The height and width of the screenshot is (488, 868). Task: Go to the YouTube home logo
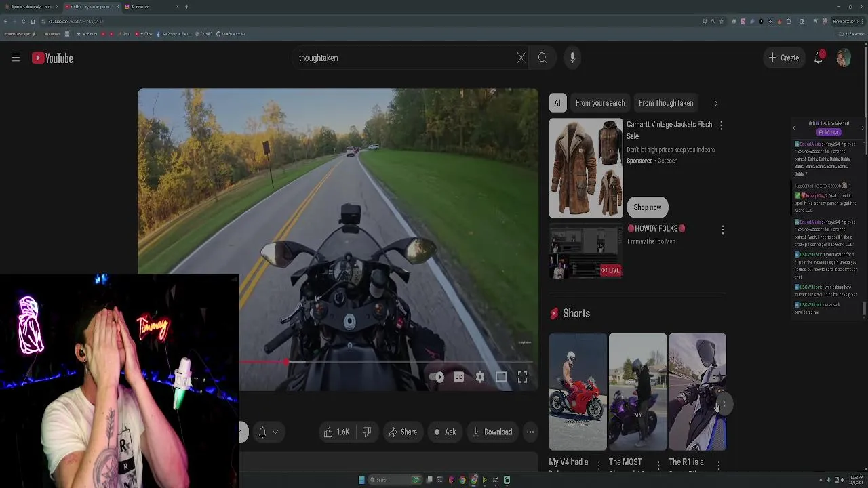pos(52,58)
